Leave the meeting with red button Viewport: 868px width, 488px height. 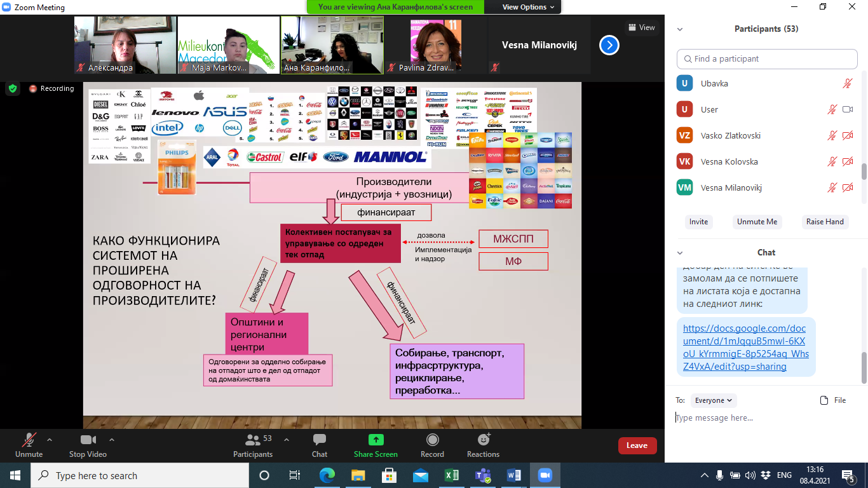(x=637, y=445)
